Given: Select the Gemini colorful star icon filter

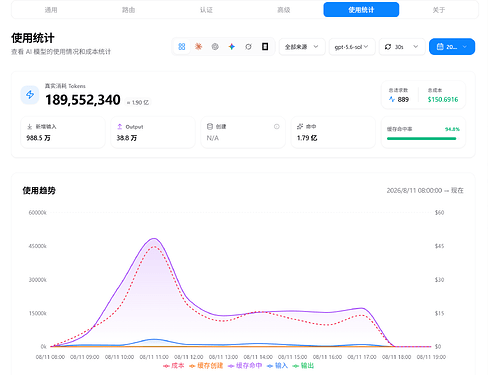Looking at the screenshot, I should pyautogui.click(x=232, y=47).
